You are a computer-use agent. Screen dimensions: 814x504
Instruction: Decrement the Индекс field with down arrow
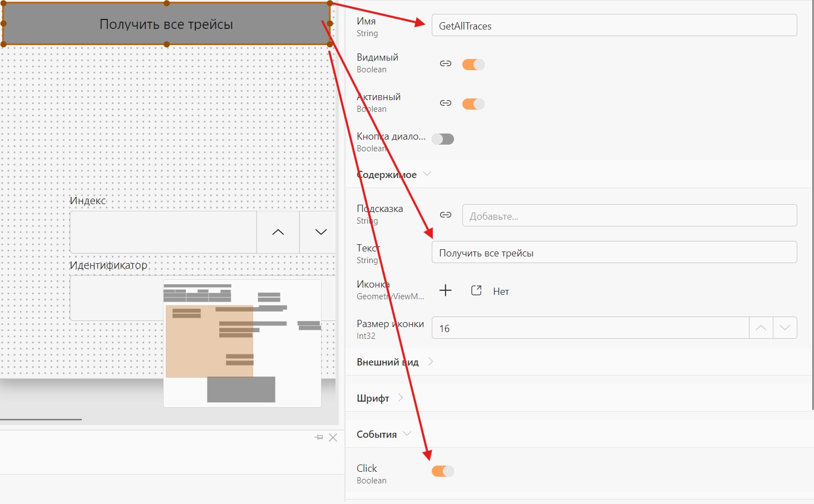pos(320,232)
